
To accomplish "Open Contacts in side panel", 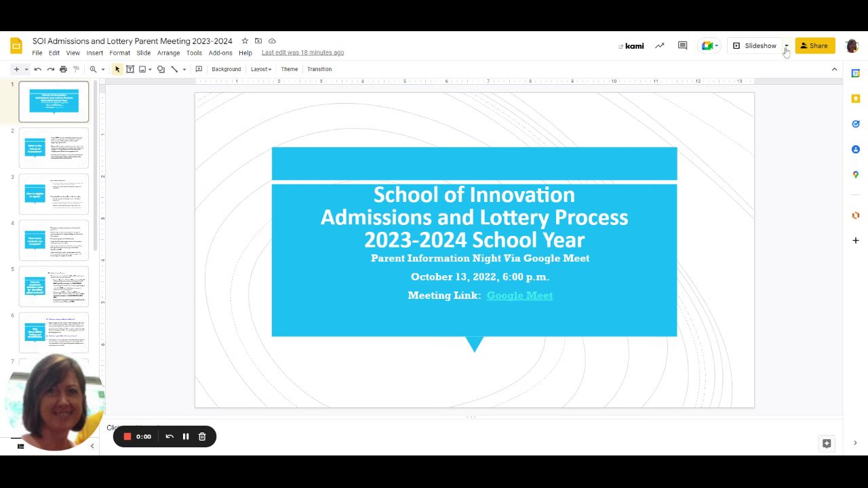I will coord(856,149).
